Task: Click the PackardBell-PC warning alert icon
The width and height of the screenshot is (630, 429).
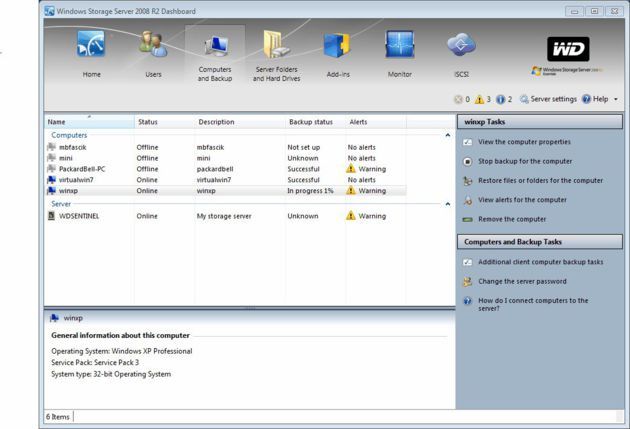Action: tap(351, 169)
